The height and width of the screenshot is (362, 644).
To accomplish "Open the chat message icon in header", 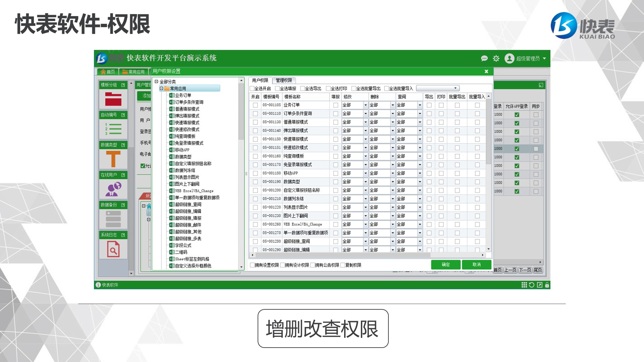I will 484,58.
